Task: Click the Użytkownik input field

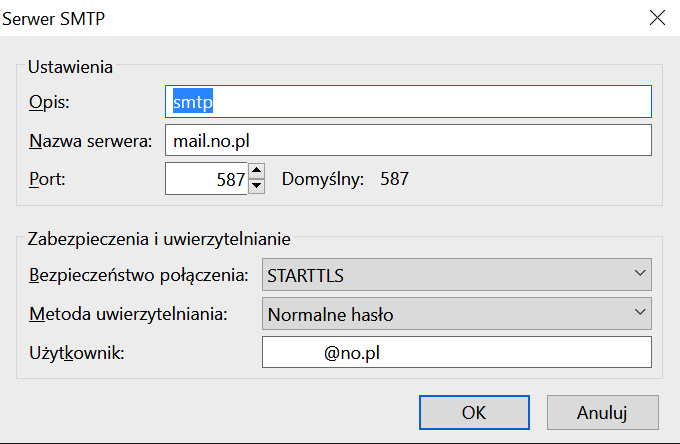Action: [x=456, y=353]
